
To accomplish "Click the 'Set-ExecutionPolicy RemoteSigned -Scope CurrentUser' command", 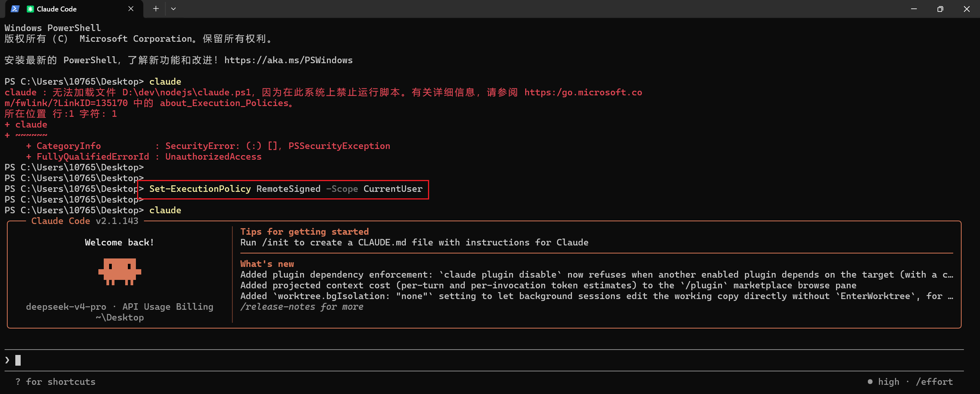I will (x=286, y=189).
